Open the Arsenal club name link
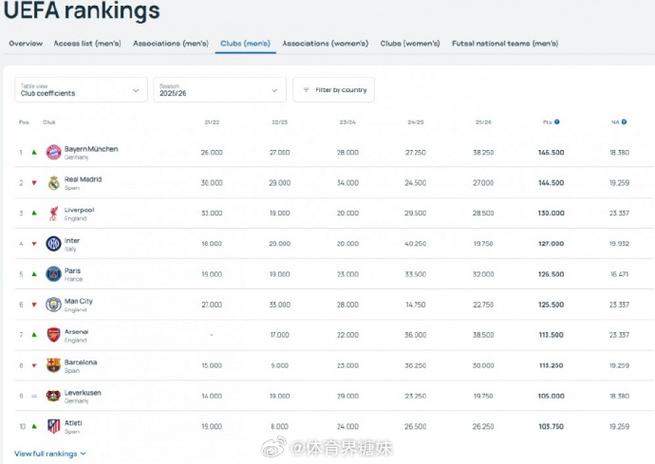Viewport: 655px width, 464px height. [76, 332]
